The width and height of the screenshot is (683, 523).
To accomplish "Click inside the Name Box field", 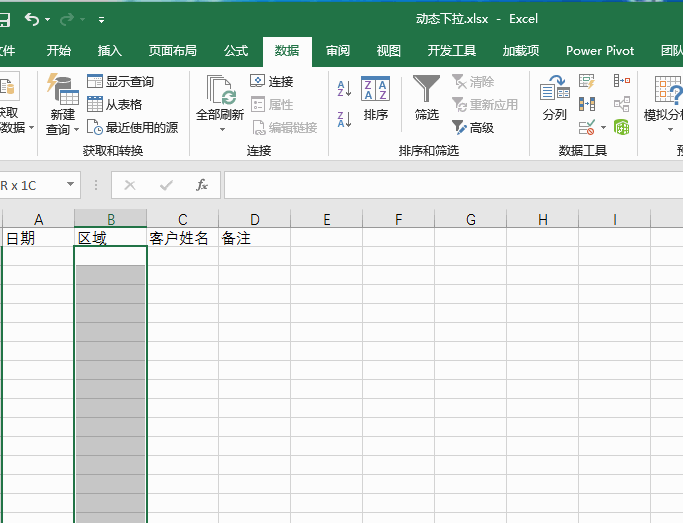I will pyautogui.click(x=32, y=186).
